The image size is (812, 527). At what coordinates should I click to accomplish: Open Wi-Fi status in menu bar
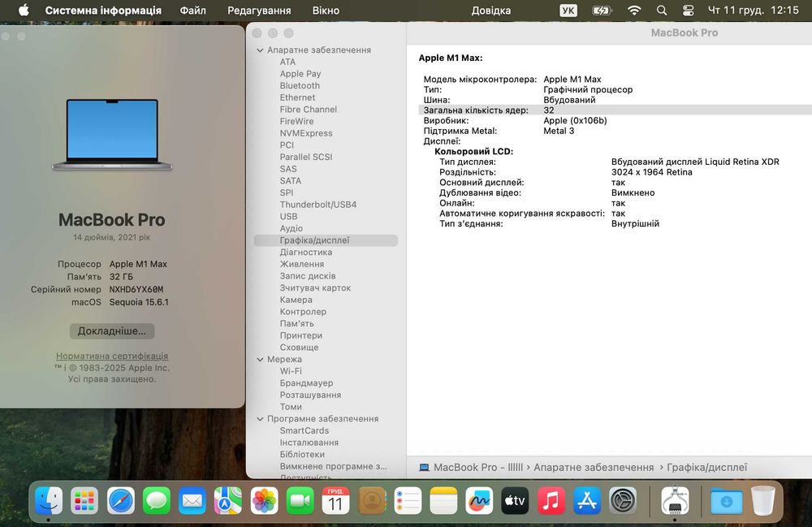pos(634,11)
